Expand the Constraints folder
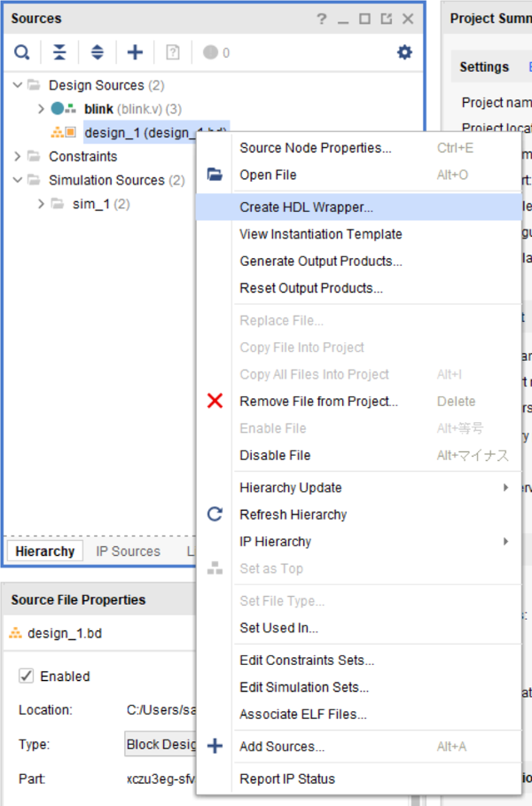The height and width of the screenshot is (806, 532). coord(18,157)
